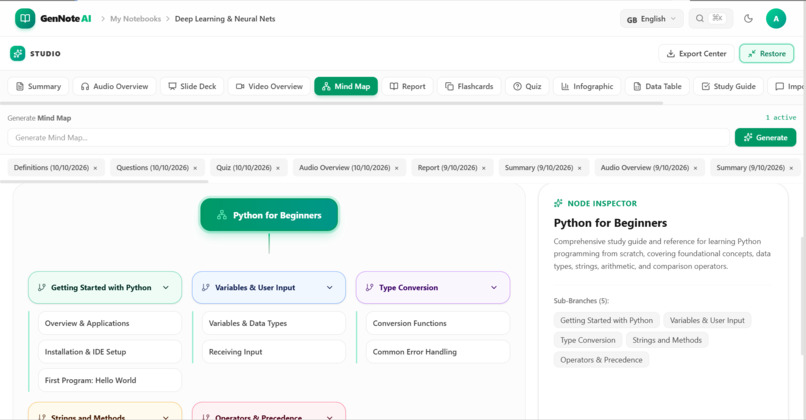Image resolution: width=806 pixels, height=420 pixels.
Task: Switch to the Slide Deck tab
Action: click(192, 86)
